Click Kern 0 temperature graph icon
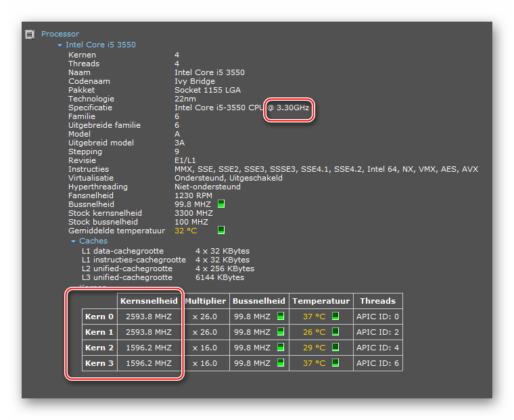The height and width of the screenshot is (420, 514). (x=335, y=316)
